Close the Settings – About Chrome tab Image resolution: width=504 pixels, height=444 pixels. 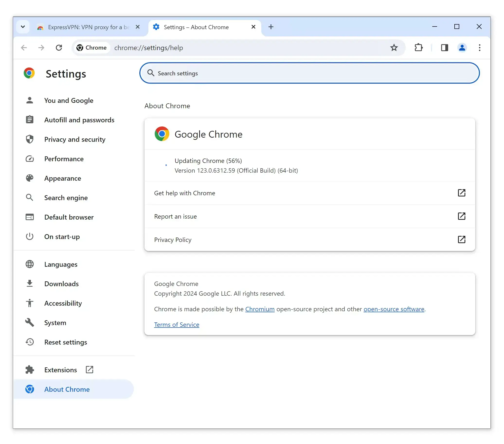pyautogui.click(x=253, y=27)
